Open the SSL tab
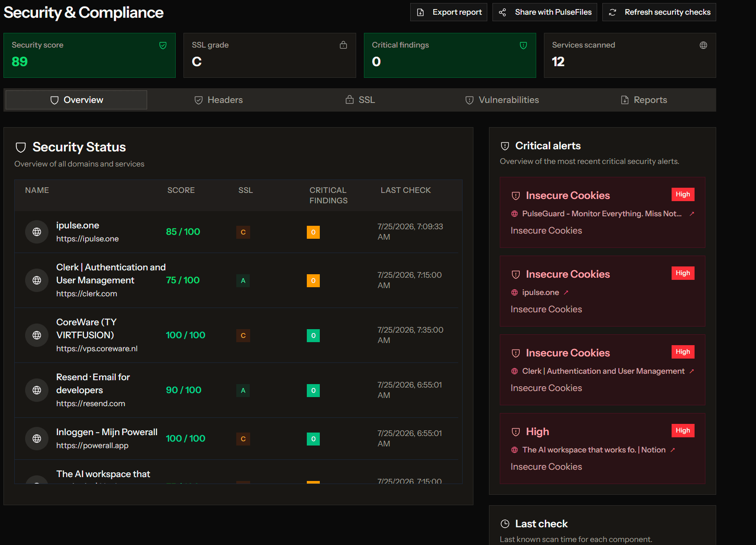756x545 pixels. point(360,100)
